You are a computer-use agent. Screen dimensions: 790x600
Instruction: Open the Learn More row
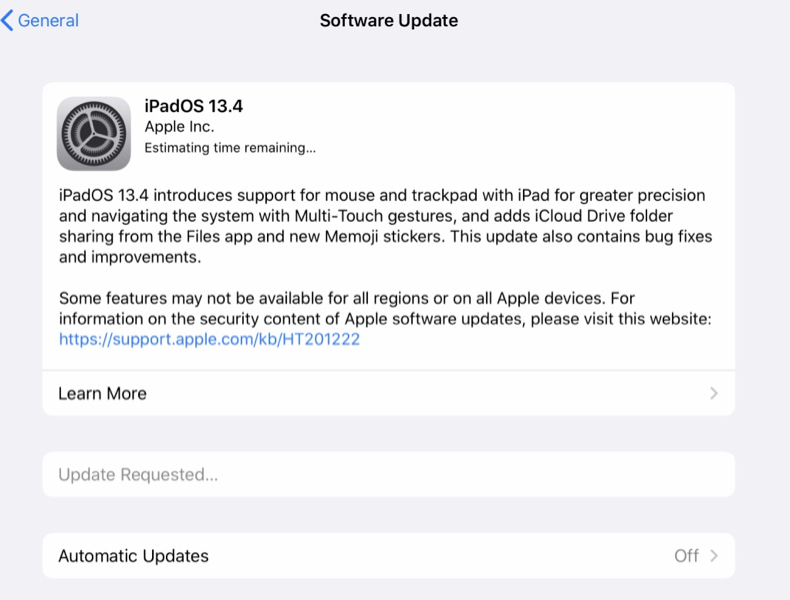388,393
